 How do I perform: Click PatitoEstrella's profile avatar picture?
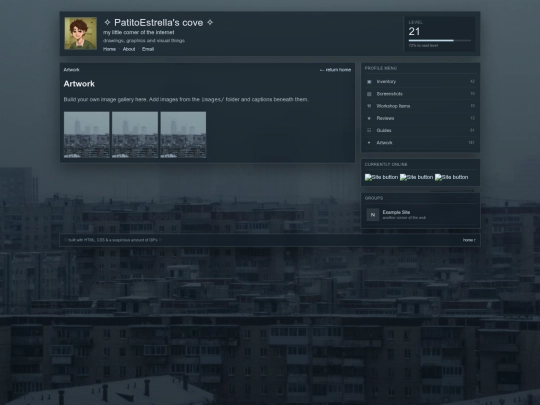[x=81, y=33]
